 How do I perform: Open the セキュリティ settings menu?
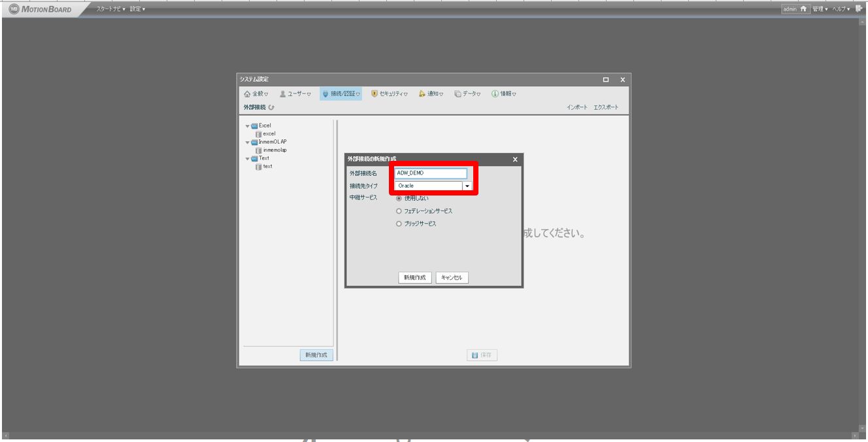(x=388, y=94)
